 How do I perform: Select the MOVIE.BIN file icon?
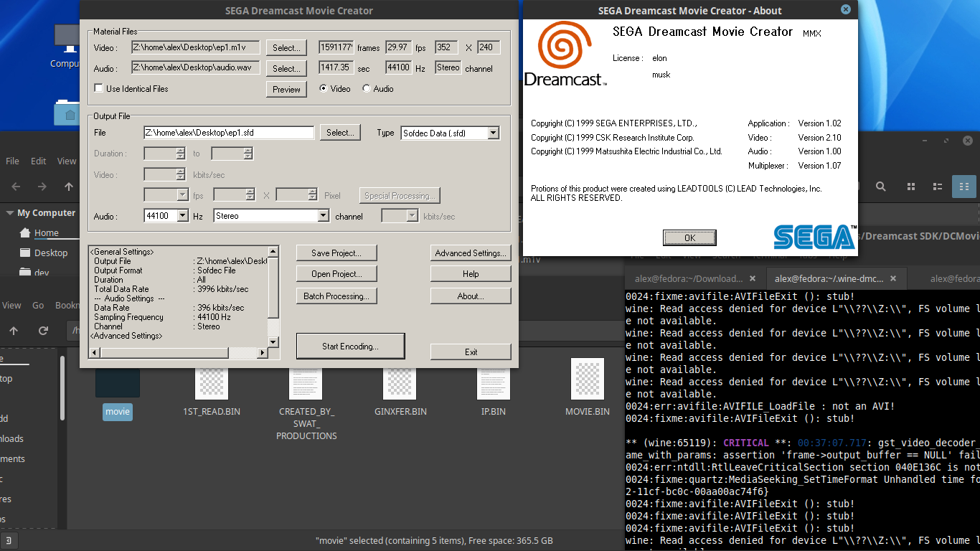pyautogui.click(x=588, y=380)
